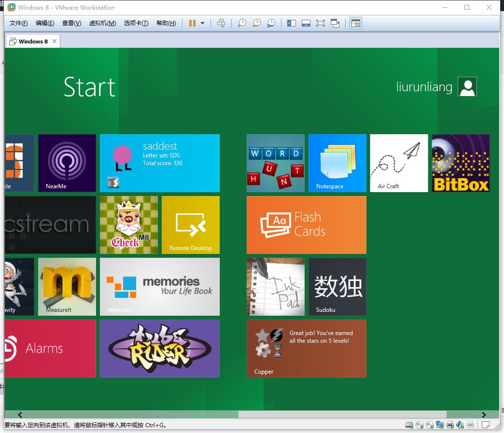Open the 选项卡(T) menu
This screenshot has height=433, width=504.
[136, 23]
